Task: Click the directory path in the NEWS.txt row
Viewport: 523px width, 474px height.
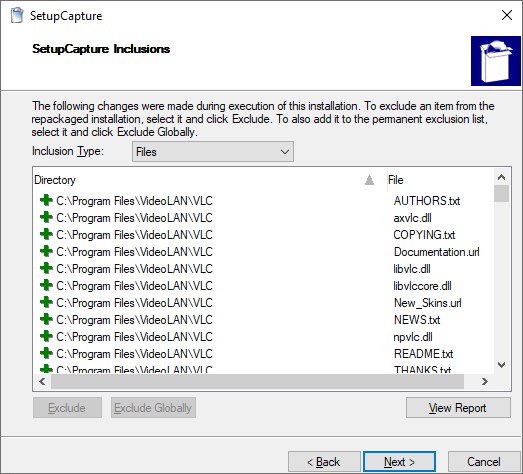Action: pos(134,320)
